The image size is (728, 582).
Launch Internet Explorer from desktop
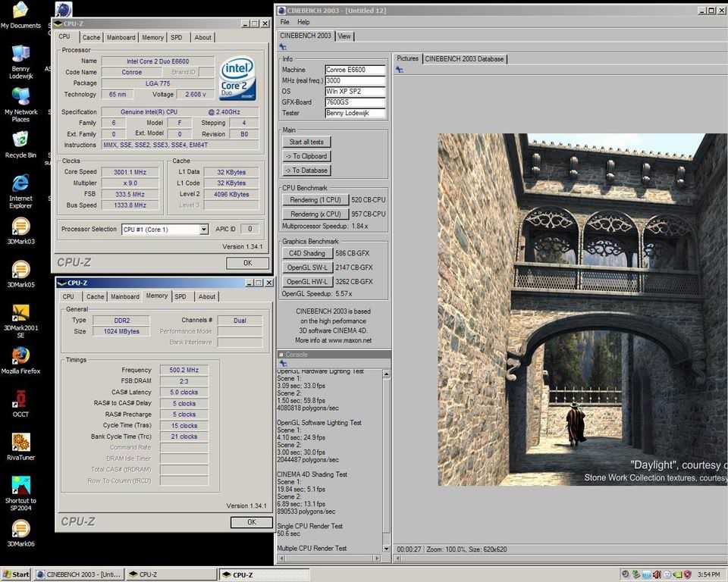20,191
